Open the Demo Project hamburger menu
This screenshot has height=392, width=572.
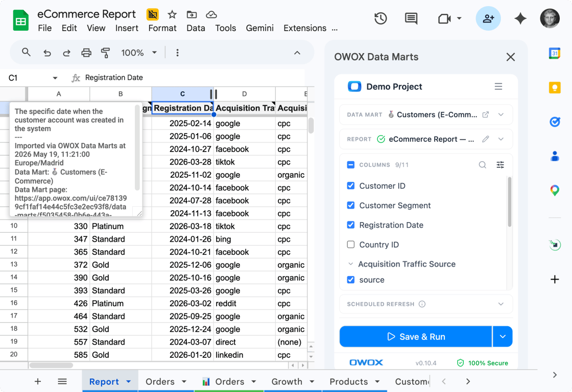(498, 86)
